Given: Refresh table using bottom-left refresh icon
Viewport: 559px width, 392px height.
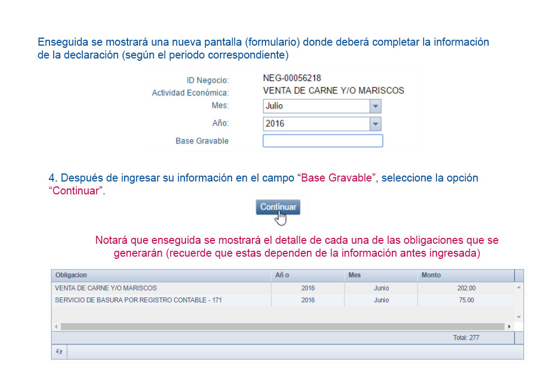Looking at the screenshot, I should (x=59, y=352).
